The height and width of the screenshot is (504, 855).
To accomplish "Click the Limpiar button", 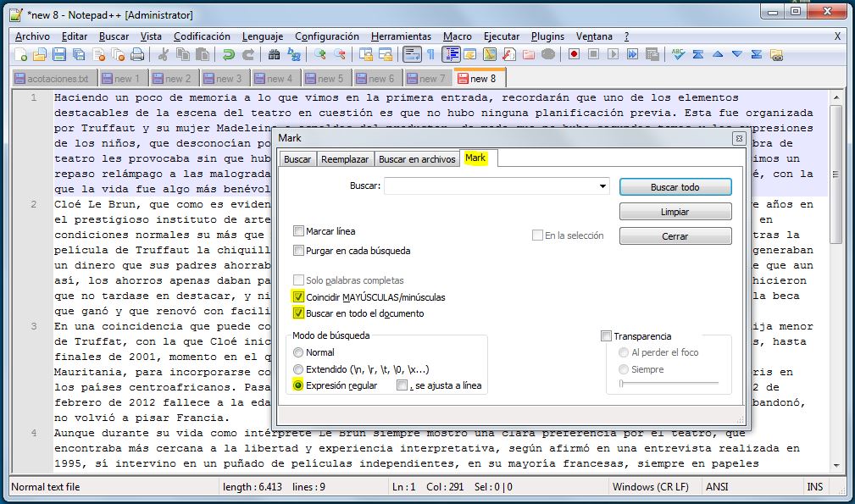I will coord(675,212).
